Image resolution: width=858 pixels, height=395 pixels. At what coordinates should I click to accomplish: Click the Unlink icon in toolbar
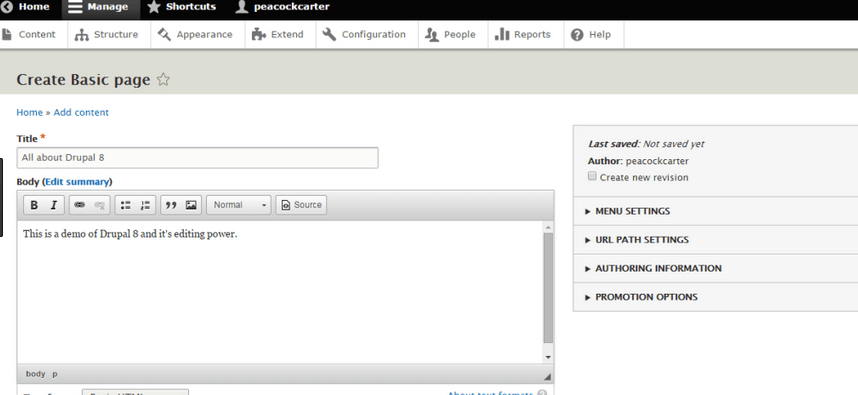pyautogui.click(x=100, y=205)
